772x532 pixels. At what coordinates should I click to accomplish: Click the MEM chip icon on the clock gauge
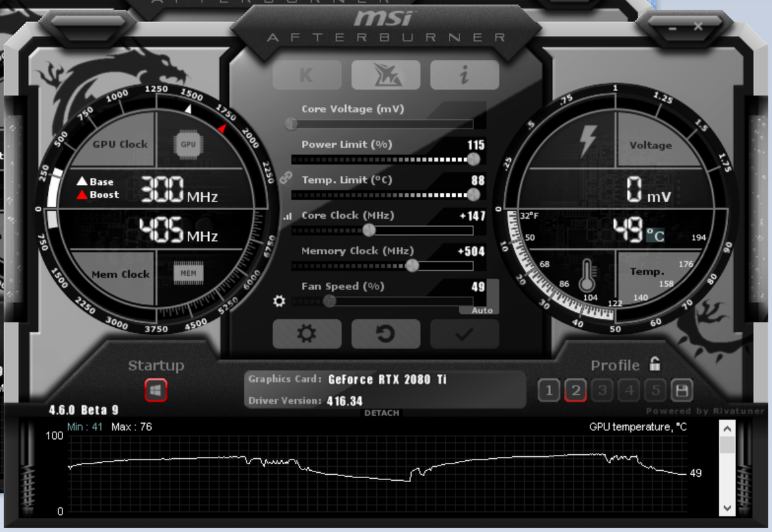click(x=188, y=273)
